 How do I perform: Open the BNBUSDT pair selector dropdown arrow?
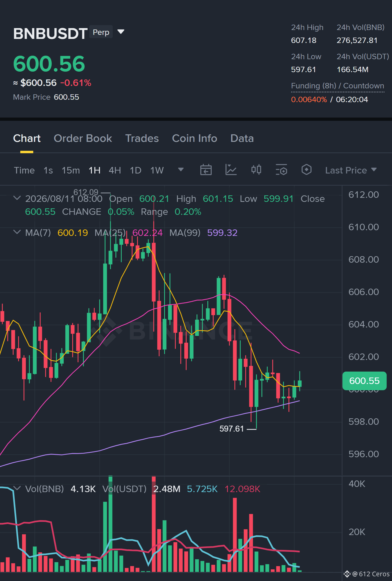pyautogui.click(x=121, y=32)
